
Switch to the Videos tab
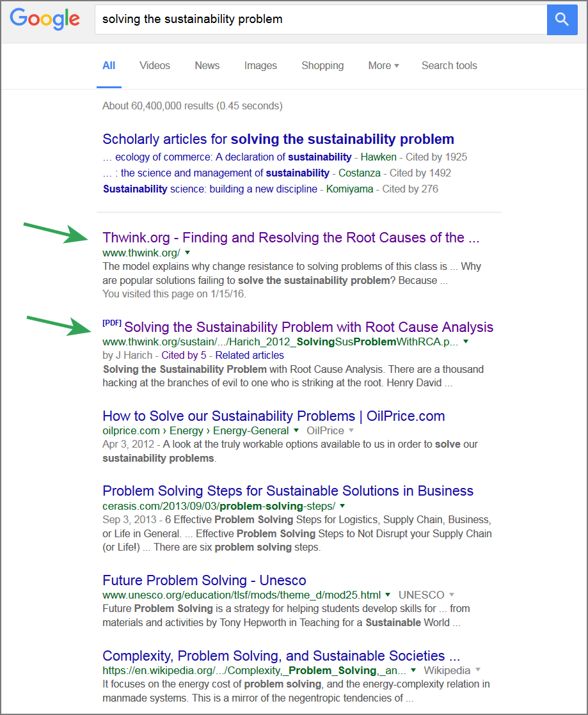(155, 65)
